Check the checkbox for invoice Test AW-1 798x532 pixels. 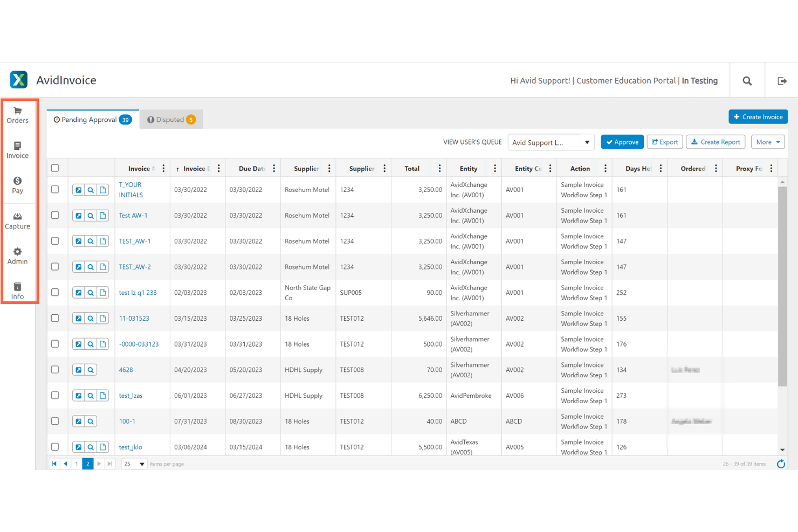(x=55, y=215)
